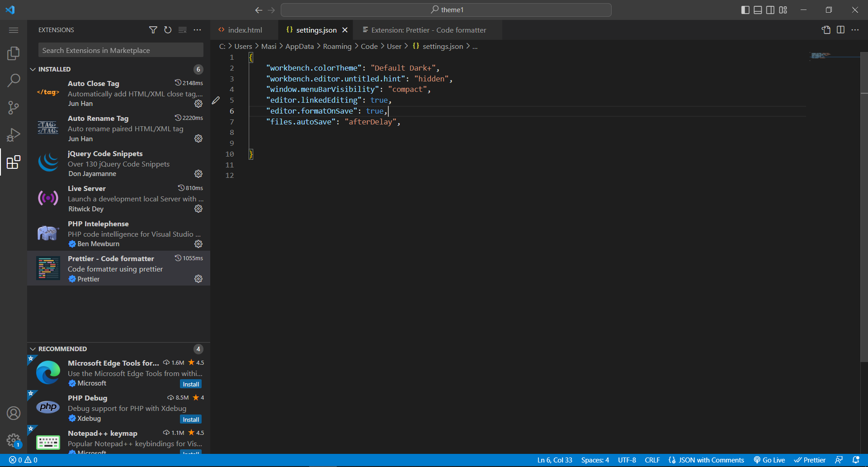
Task: Click the edit pencil beside line 5
Action: [x=216, y=100]
